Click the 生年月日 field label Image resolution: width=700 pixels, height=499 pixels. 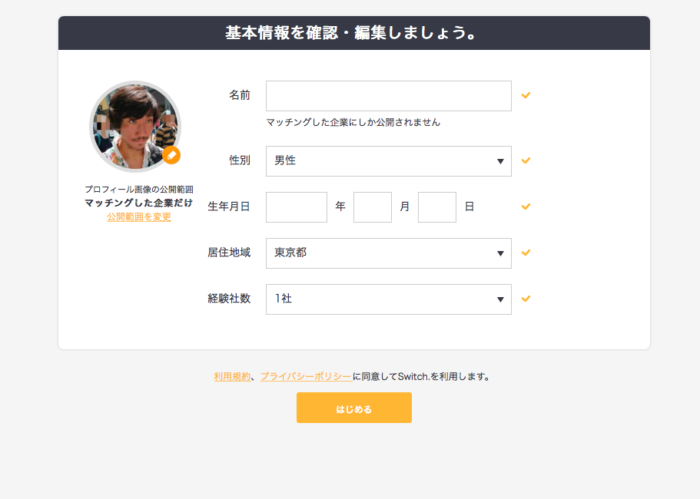pyautogui.click(x=229, y=207)
